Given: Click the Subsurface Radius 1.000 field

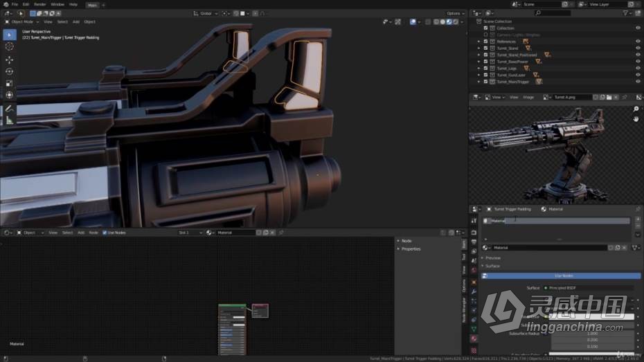Looking at the screenshot, I should click(591, 334).
